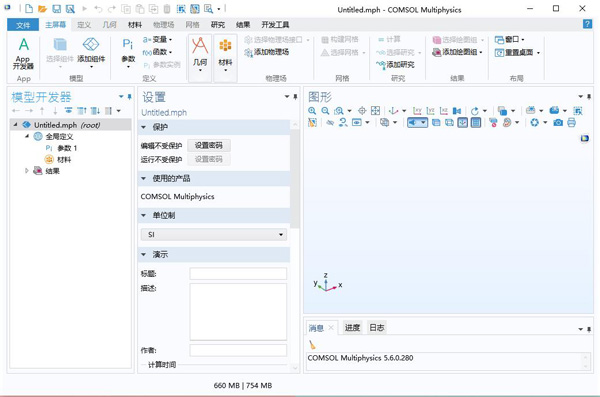Click the 设置密码 button for 编辑不受保护
Screen dimensions: 600x397
pyautogui.click(x=209, y=145)
